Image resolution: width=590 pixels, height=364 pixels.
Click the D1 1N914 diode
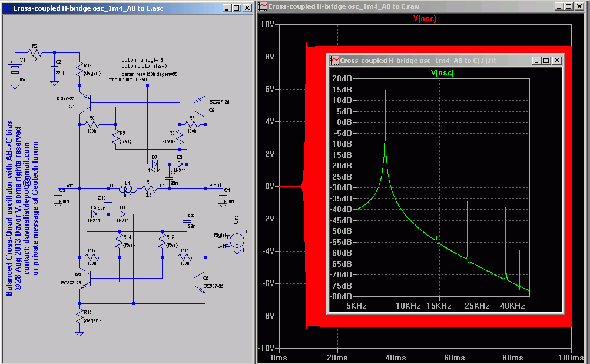(x=122, y=215)
